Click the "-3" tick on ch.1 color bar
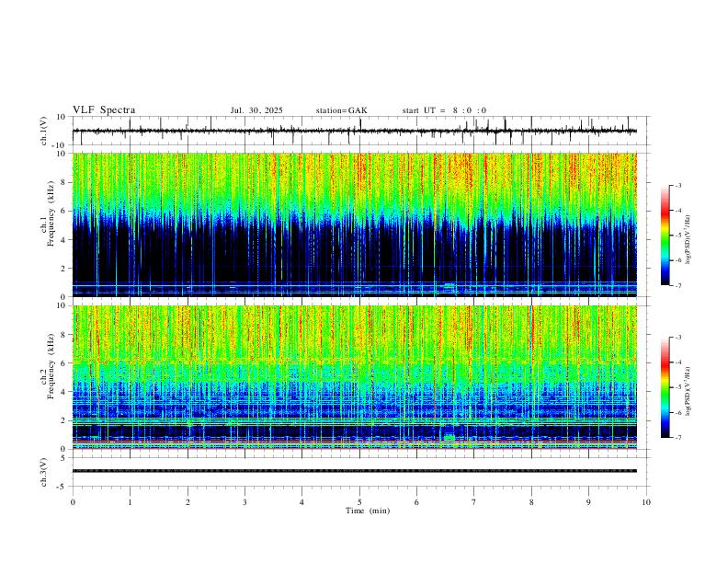Image resolution: width=728 pixels, height=563 pixels. tap(677, 185)
